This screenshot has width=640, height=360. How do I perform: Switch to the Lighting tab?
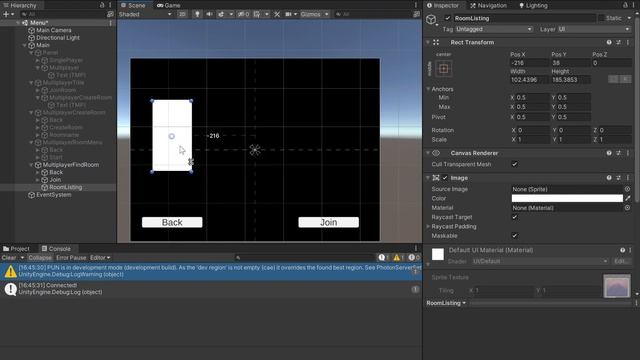533,5
